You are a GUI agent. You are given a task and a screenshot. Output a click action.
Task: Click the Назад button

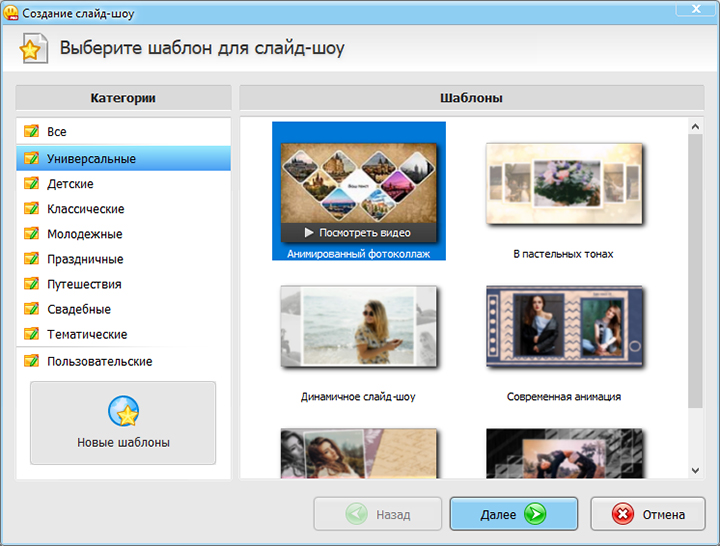pos(377,514)
